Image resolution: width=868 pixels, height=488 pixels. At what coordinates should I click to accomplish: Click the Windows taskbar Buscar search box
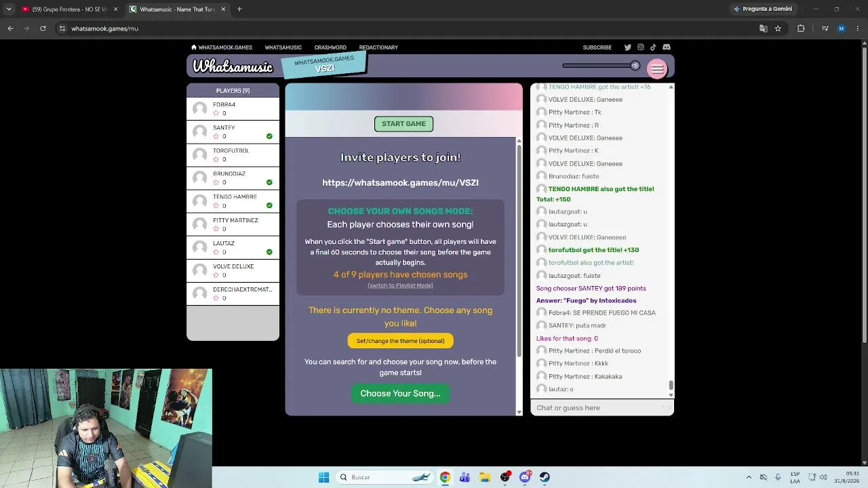click(384, 477)
